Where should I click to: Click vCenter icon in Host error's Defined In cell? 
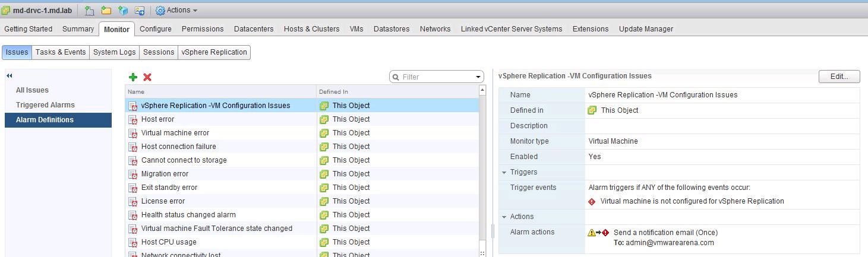tap(324, 119)
